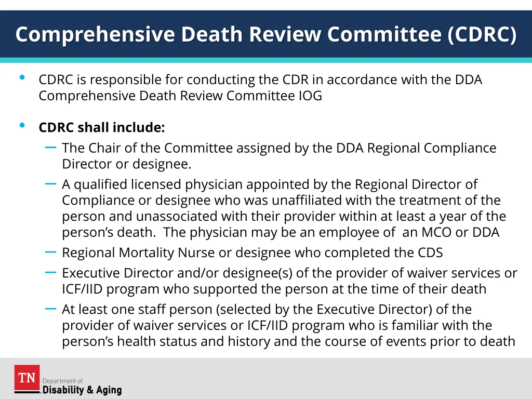532x399 pixels.
Task: Select the first round bullet before CDRC is responsible
Action: (x=22, y=78)
